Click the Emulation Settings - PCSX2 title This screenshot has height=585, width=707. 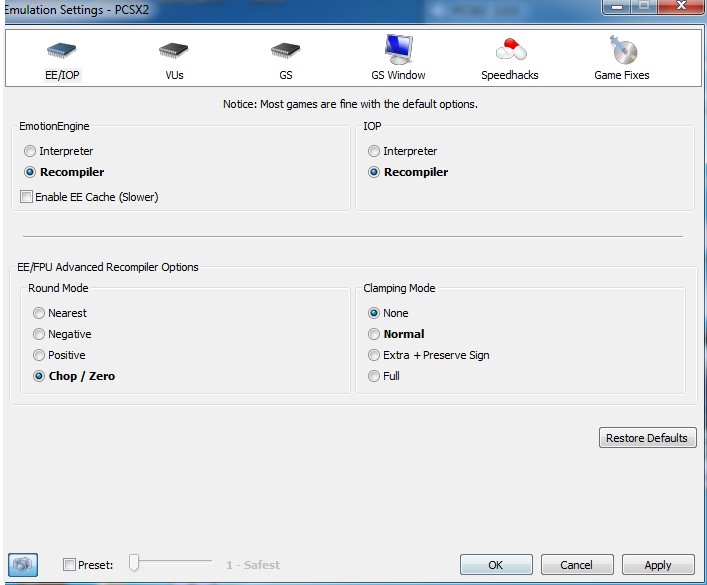(x=77, y=9)
